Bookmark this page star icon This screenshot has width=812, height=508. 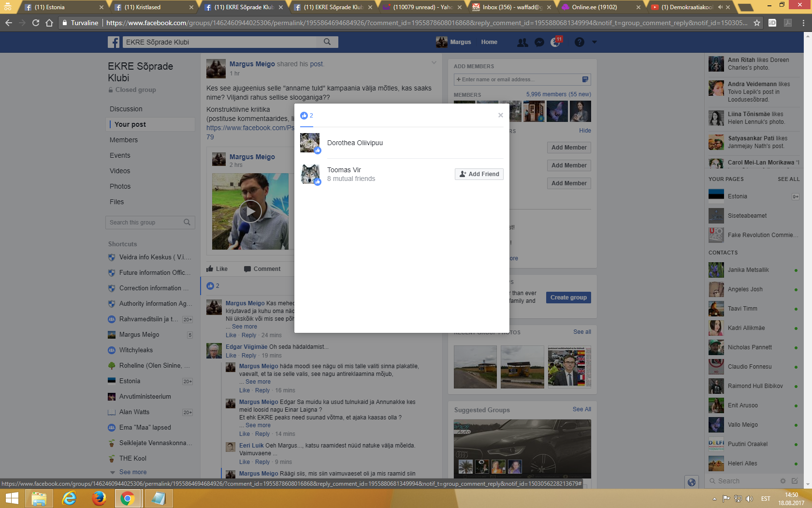click(757, 23)
